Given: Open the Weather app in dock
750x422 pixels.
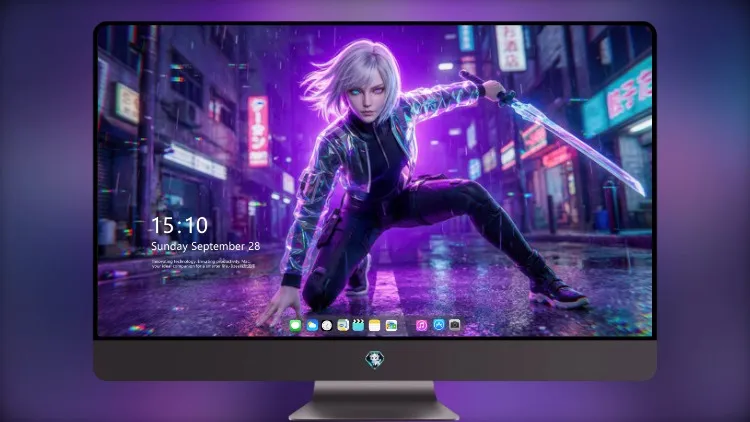Looking at the screenshot, I should pos(312,325).
